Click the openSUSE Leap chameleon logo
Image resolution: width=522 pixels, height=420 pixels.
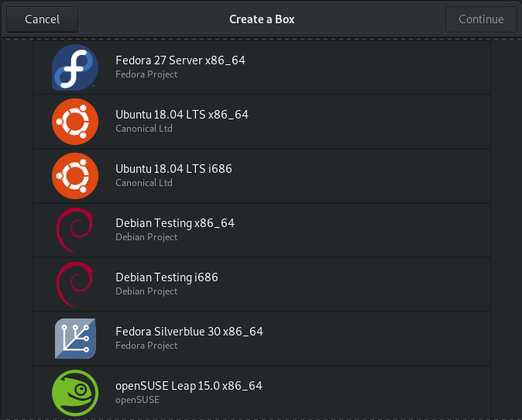75,393
